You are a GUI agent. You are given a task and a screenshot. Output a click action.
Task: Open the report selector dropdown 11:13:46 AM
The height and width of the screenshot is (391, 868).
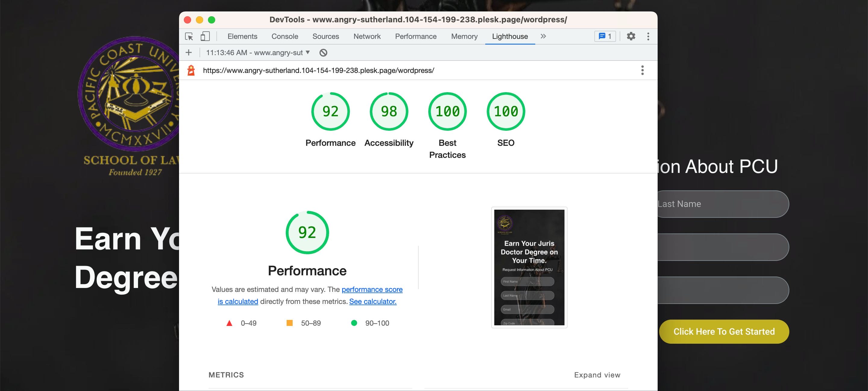coord(258,52)
